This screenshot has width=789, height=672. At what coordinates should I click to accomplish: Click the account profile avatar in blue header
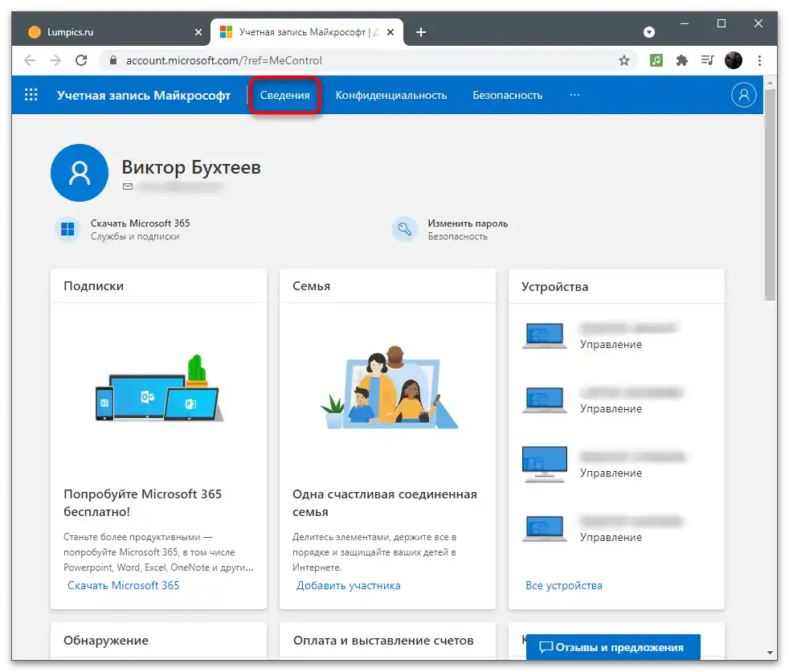(744, 95)
